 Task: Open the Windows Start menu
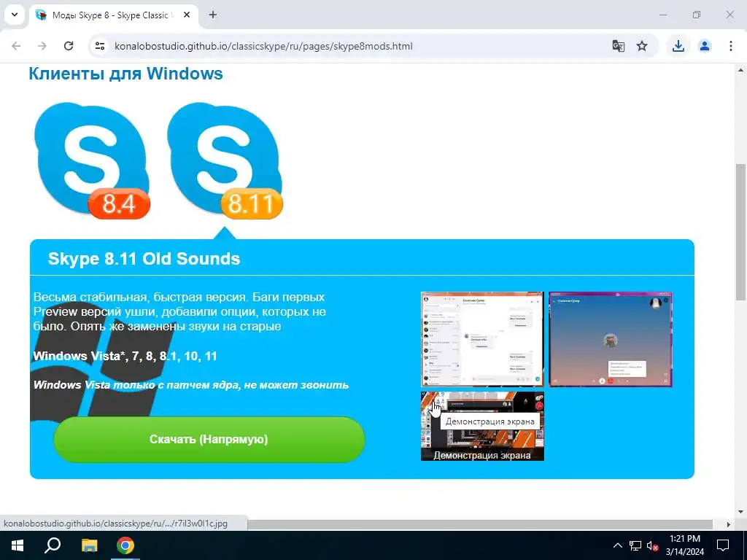tap(18, 545)
